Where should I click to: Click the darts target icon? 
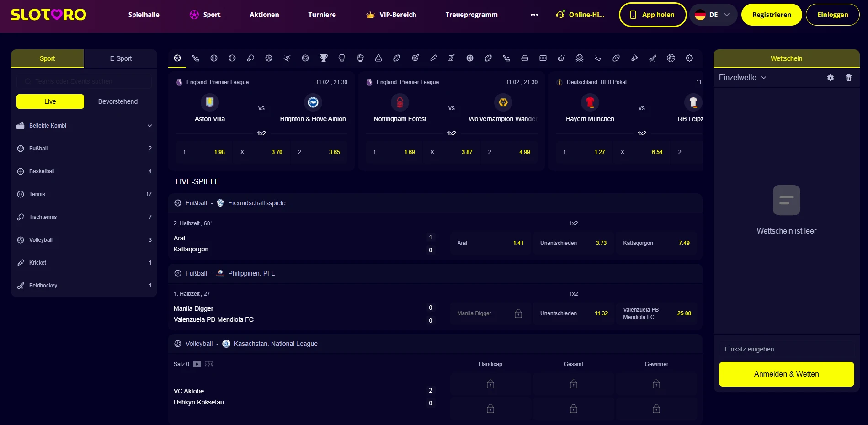[x=415, y=58]
